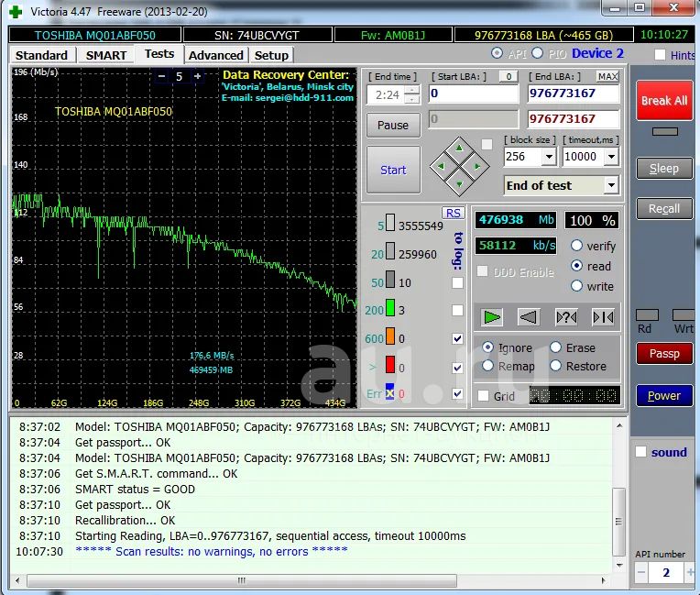Click the red slow block swatch
This screenshot has height=595, width=700.
389,365
